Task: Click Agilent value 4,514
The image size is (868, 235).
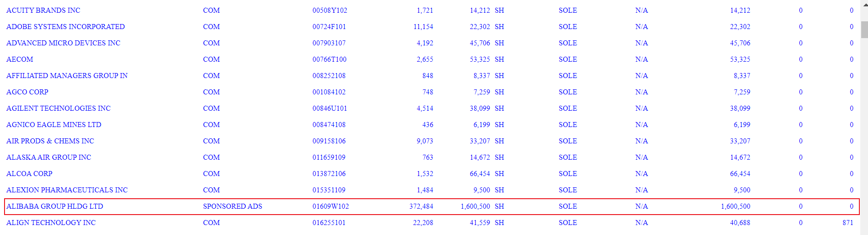Action: (x=425, y=108)
